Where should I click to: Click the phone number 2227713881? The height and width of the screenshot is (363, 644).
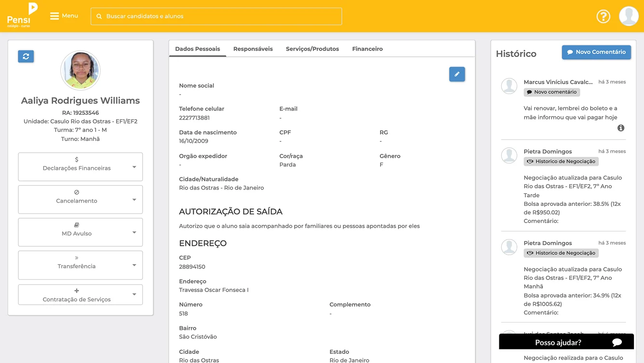[194, 118]
